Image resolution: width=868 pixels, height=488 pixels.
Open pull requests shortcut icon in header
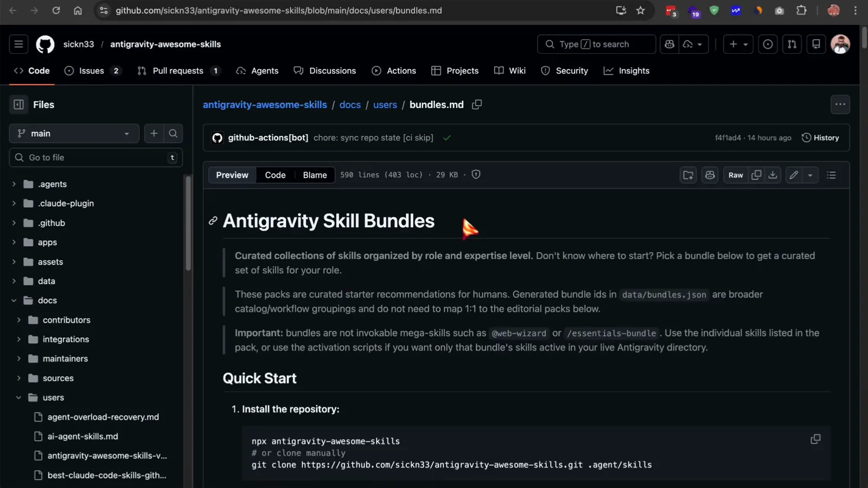pos(792,44)
